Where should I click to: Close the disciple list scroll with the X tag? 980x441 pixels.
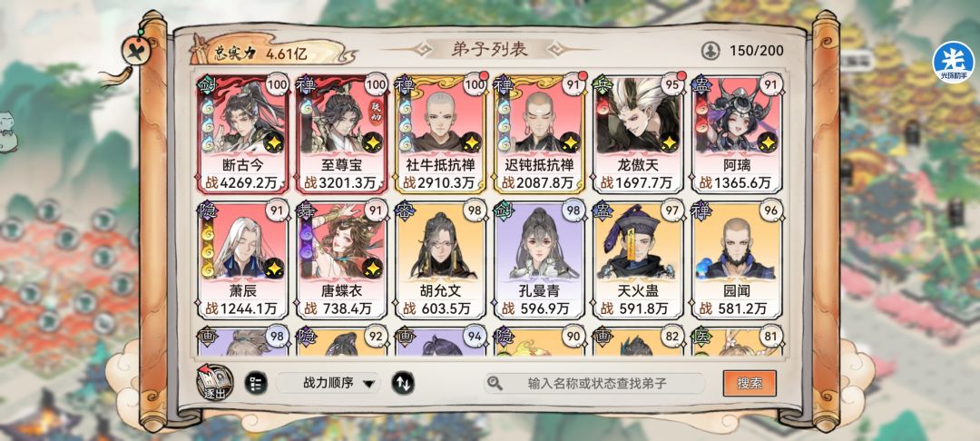[x=134, y=51]
